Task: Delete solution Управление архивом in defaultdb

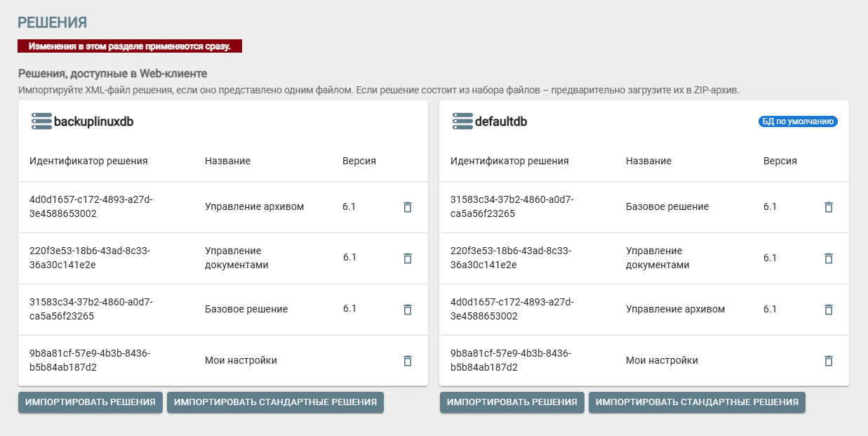Action: pos(829,309)
